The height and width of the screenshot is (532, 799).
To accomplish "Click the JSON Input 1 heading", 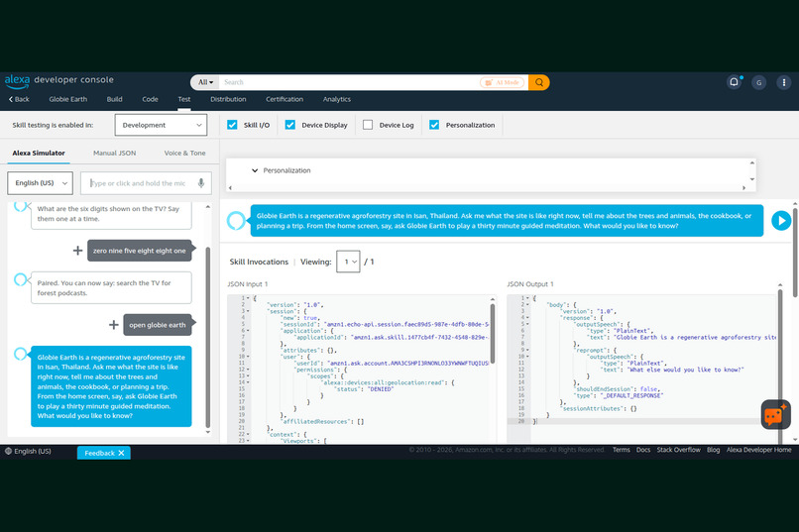I will 247,284.
